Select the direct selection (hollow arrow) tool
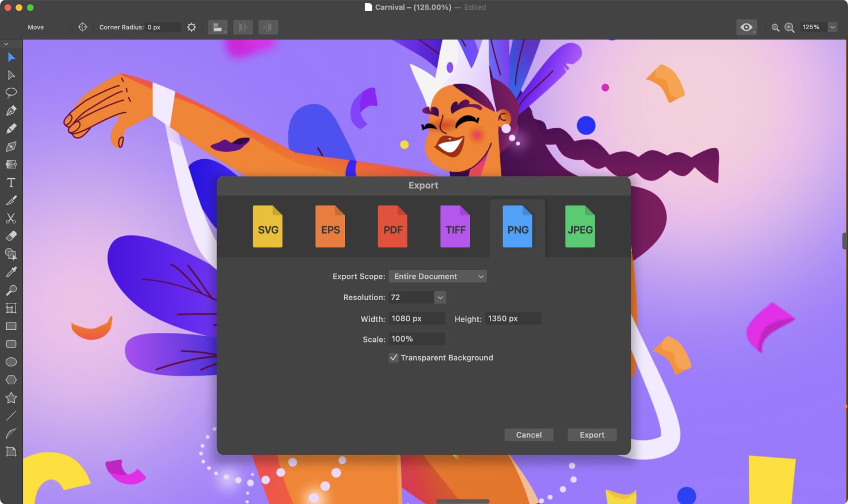 [11, 75]
